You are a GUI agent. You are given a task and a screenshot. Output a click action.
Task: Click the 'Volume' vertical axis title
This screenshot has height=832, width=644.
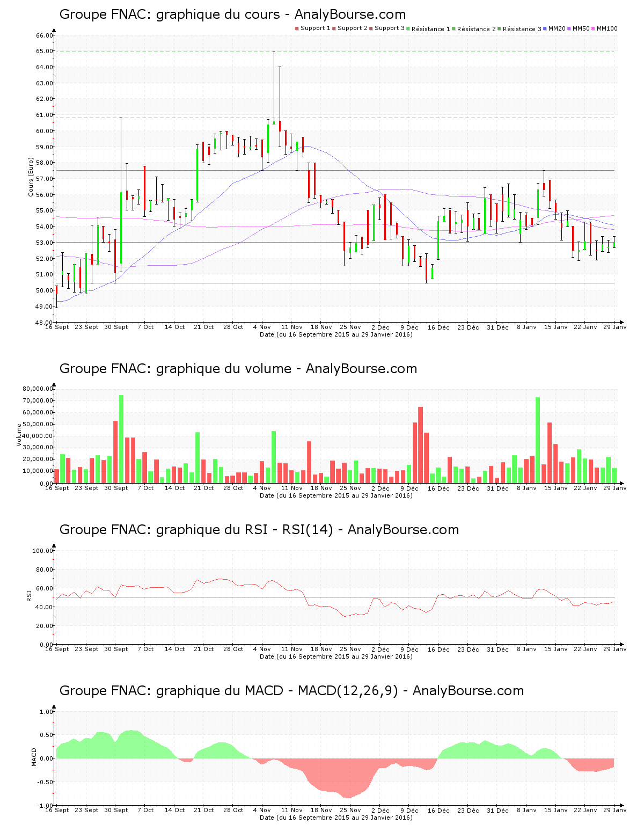pyautogui.click(x=19, y=435)
